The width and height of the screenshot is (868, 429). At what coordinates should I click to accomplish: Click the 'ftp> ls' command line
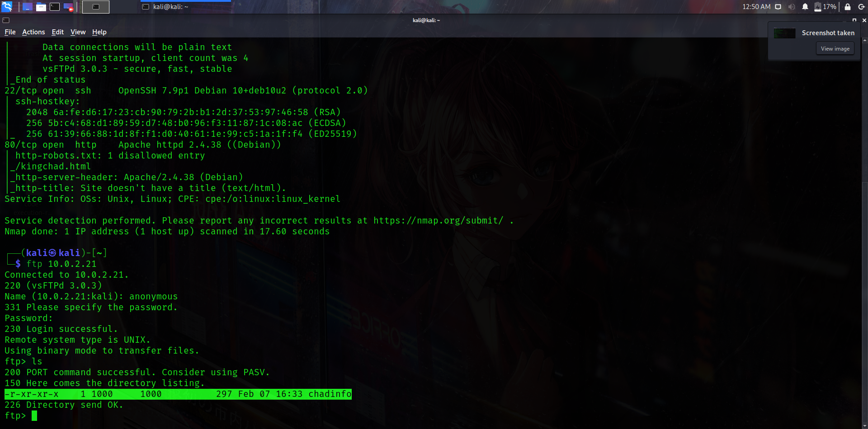[24, 362]
